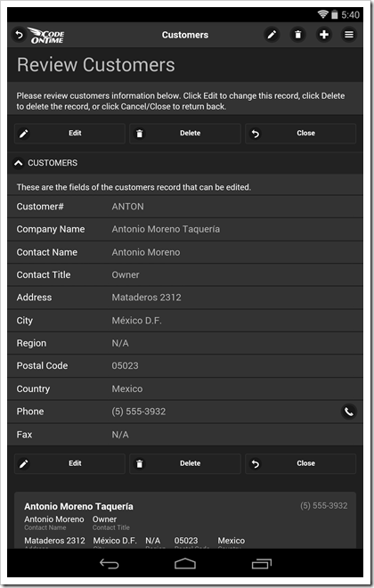374x588 pixels.
Task: Tap the Code OnTime logo
Action: (x=46, y=36)
